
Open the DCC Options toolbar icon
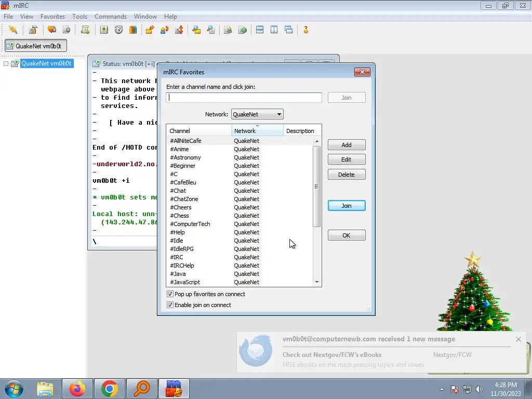tap(179, 30)
